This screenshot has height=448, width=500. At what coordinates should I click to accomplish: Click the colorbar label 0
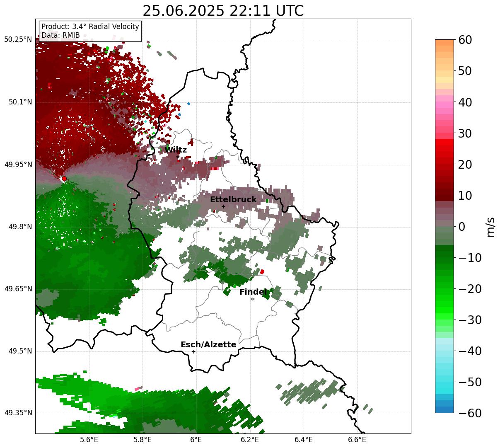point(461,227)
